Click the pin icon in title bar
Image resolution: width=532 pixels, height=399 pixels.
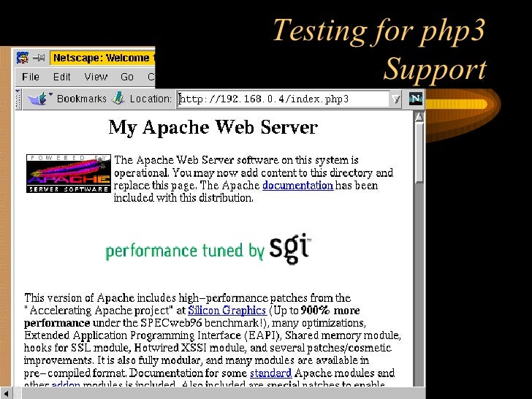(39, 58)
